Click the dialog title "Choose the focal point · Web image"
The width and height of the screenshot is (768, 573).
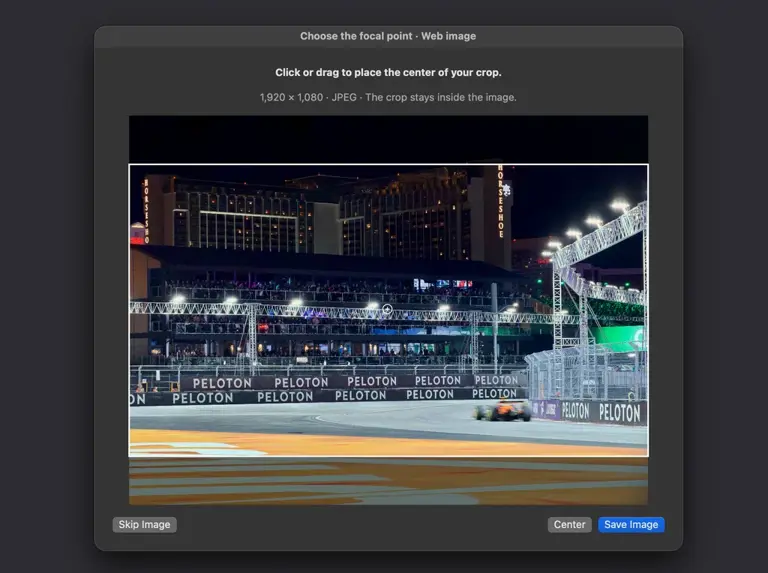(x=388, y=36)
